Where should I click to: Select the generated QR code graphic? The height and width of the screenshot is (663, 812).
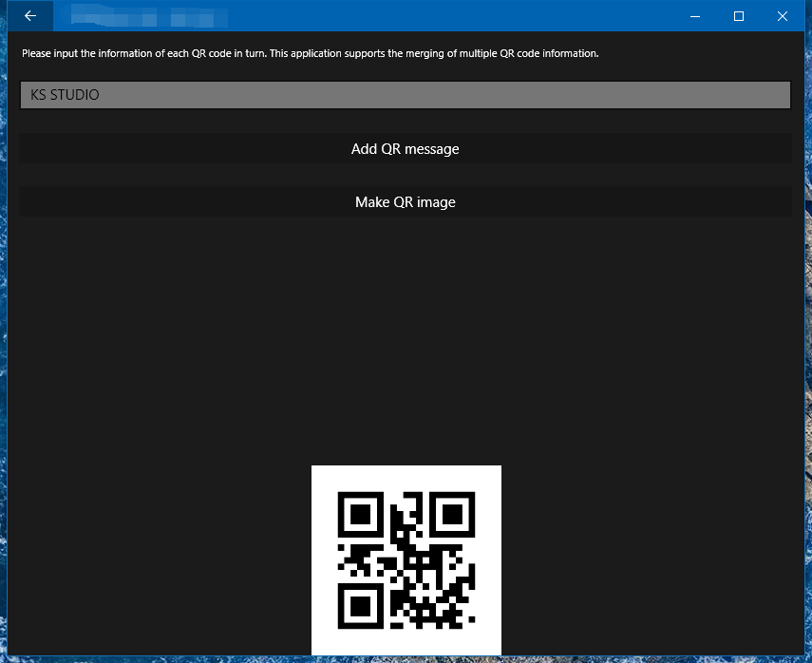(x=406, y=559)
